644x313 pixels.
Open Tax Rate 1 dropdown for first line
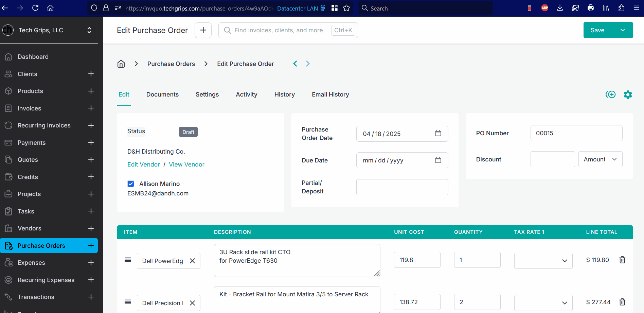543,261
